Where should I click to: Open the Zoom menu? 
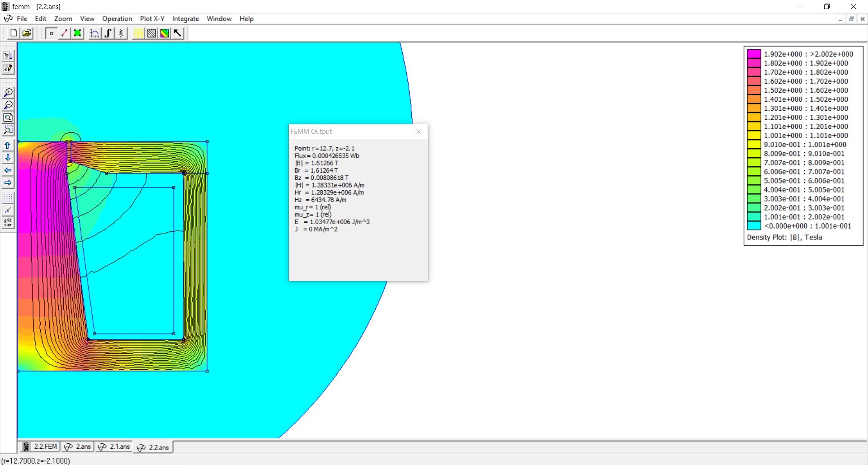click(x=63, y=19)
